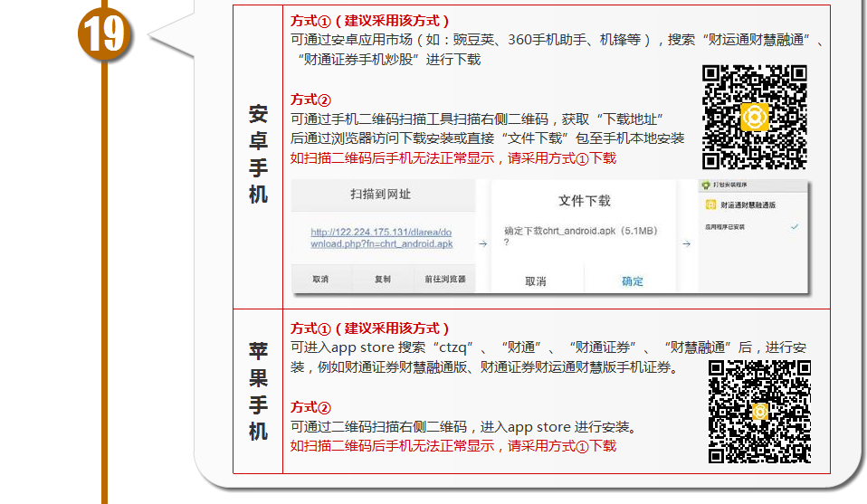867x504 pixels.
Task: Click the text “财通证券手机炒股” 进行下载
Action: pyautogui.click(x=389, y=60)
